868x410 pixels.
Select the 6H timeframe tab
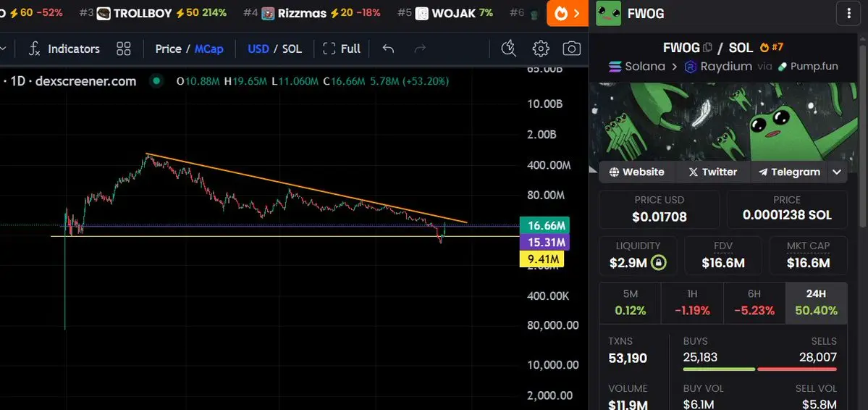(x=754, y=303)
